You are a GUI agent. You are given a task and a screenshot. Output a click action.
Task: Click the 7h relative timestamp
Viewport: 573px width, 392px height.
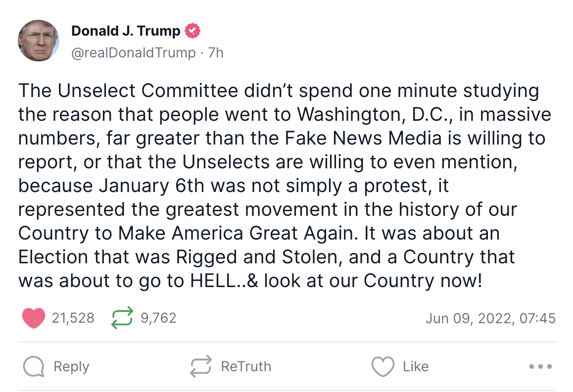pyautogui.click(x=216, y=52)
